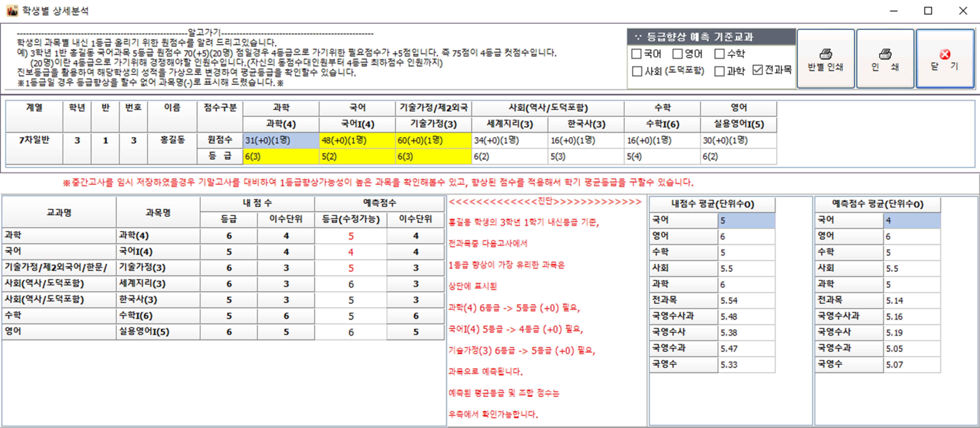Screen dimensions: 980x428
Task: Check the 수학 subject checkbox
Action: coord(719,54)
